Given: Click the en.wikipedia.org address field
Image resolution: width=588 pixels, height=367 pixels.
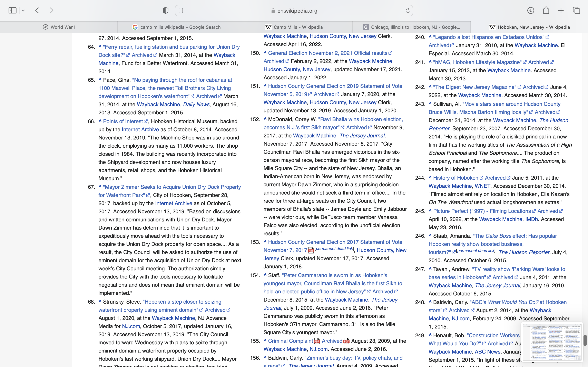Looking at the screenshot, I should [x=294, y=11].
